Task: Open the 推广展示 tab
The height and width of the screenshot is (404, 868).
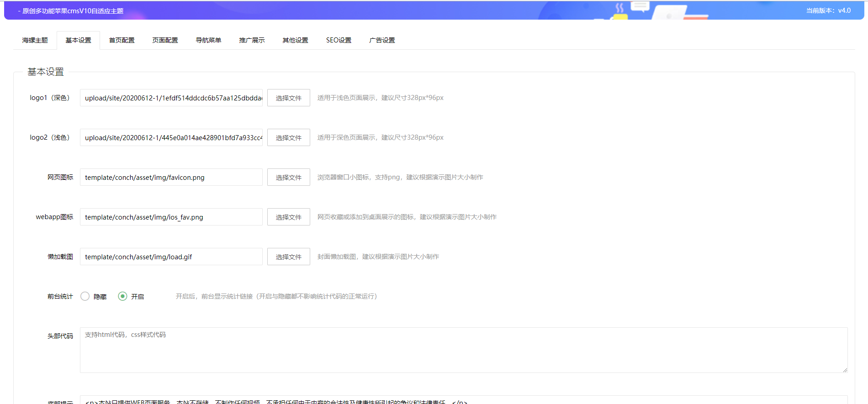Action: [252, 40]
